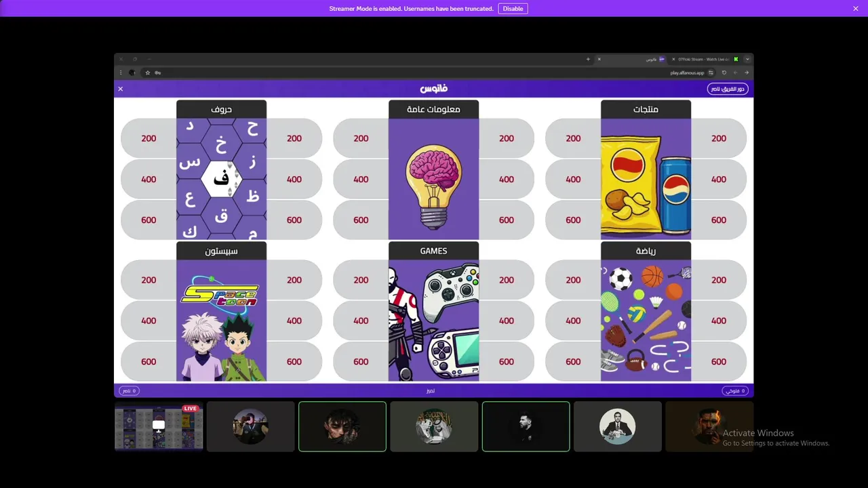868x488 pixels.
Task: Pick 400 points left of GAMES
Action: (361, 321)
